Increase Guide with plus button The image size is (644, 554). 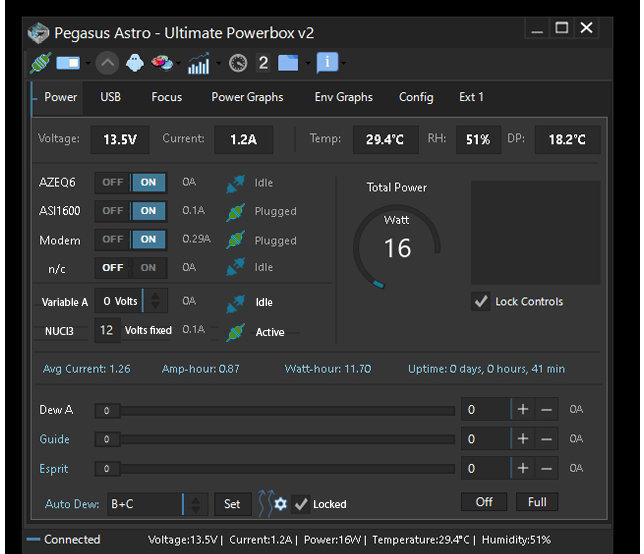click(523, 439)
